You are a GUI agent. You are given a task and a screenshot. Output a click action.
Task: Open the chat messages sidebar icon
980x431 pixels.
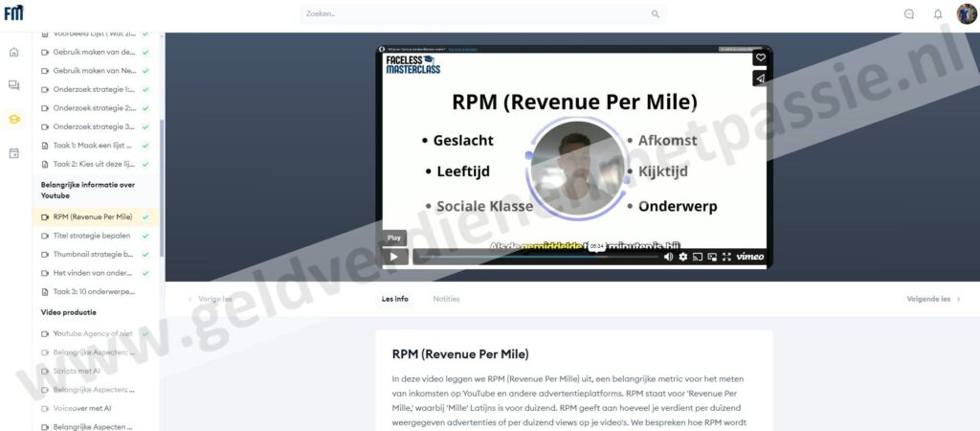coord(13,85)
